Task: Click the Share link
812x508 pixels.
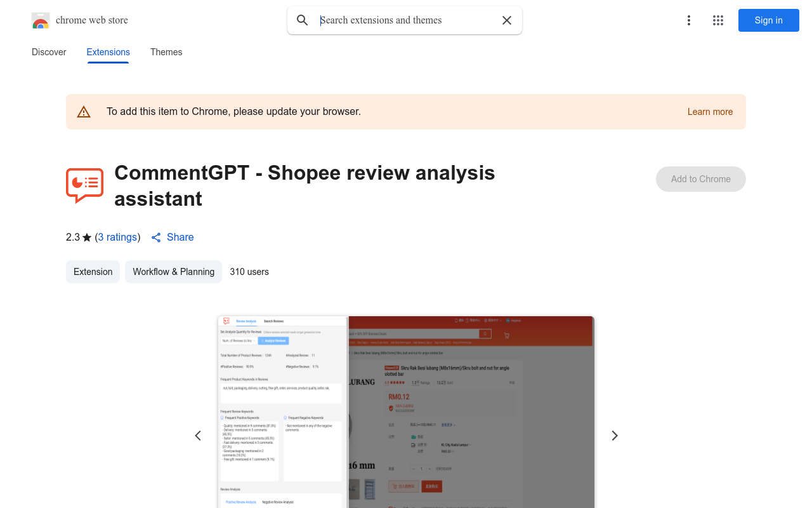Action: [180, 237]
